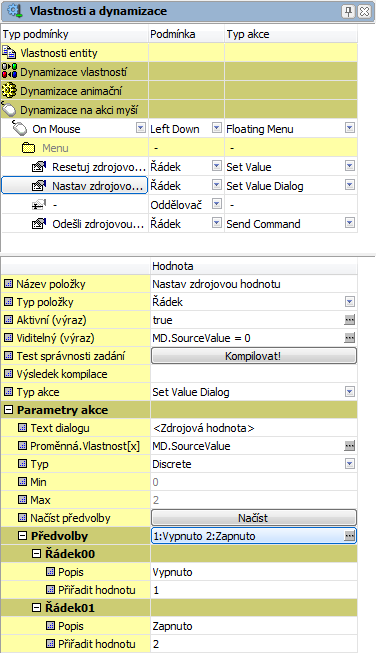The width and height of the screenshot is (376, 653).
Task: Click the Nastav zdrojovo... item icon
Action: tap(39, 186)
